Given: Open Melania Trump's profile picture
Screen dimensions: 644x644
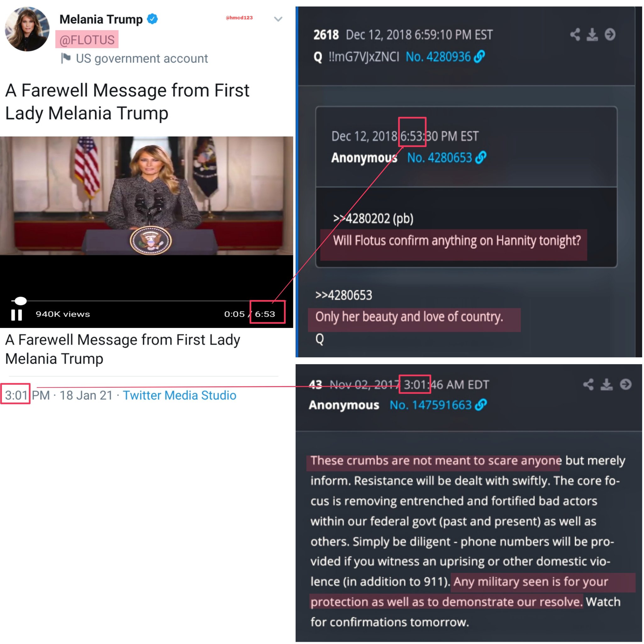Looking at the screenshot, I should point(27,29).
